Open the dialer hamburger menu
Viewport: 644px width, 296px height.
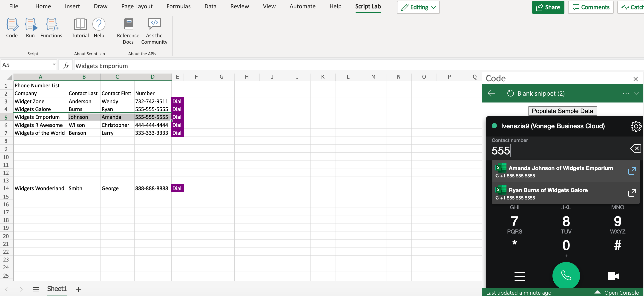pos(520,276)
